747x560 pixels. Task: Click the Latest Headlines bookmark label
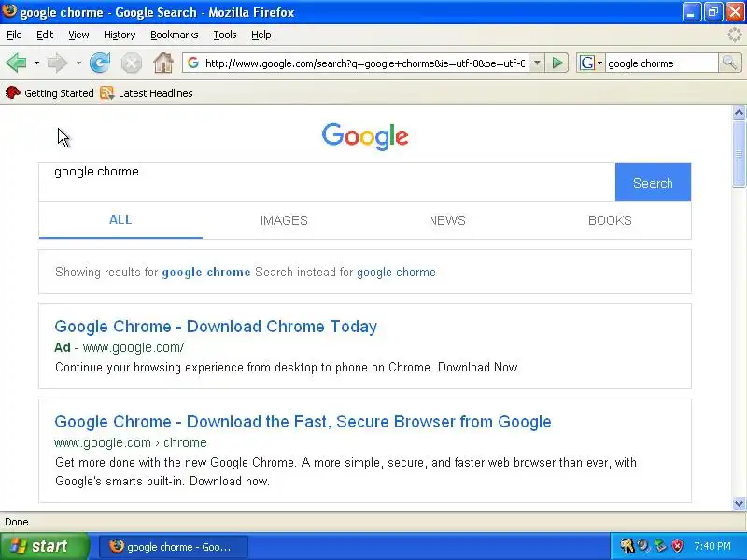pyautogui.click(x=155, y=93)
